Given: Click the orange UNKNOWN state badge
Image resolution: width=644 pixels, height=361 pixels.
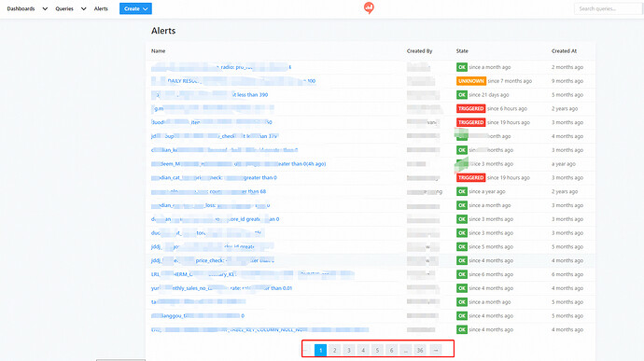Looking at the screenshot, I should (471, 81).
